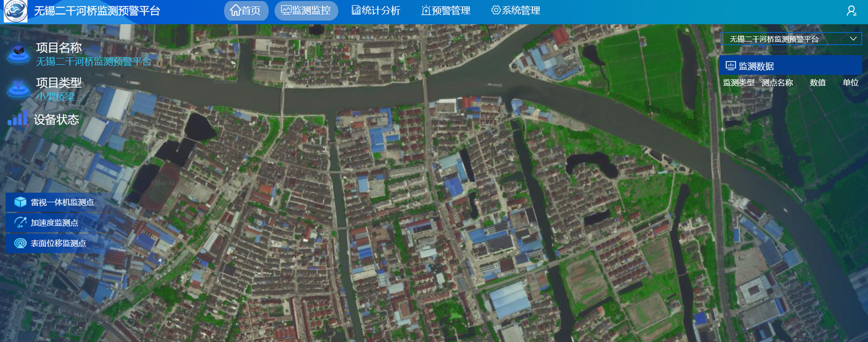
Task: Click the 数值 column header
Action: (x=818, y=83)
